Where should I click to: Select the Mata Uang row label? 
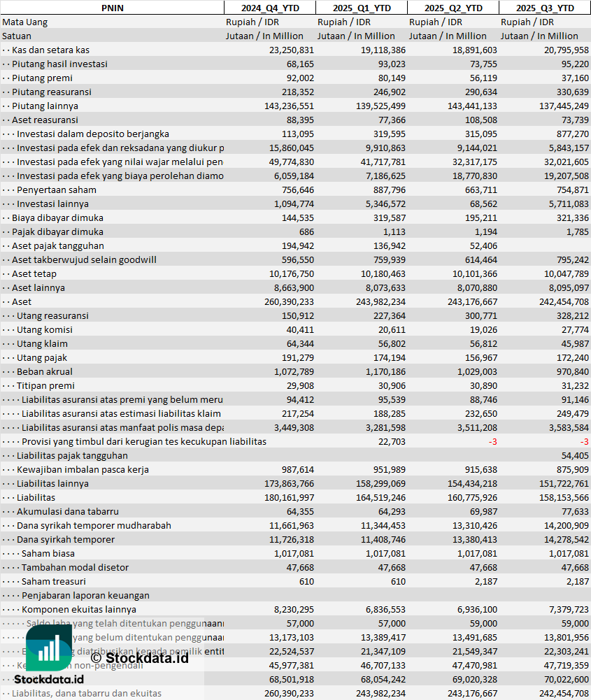pyautogui.click(x=24, y=22)
